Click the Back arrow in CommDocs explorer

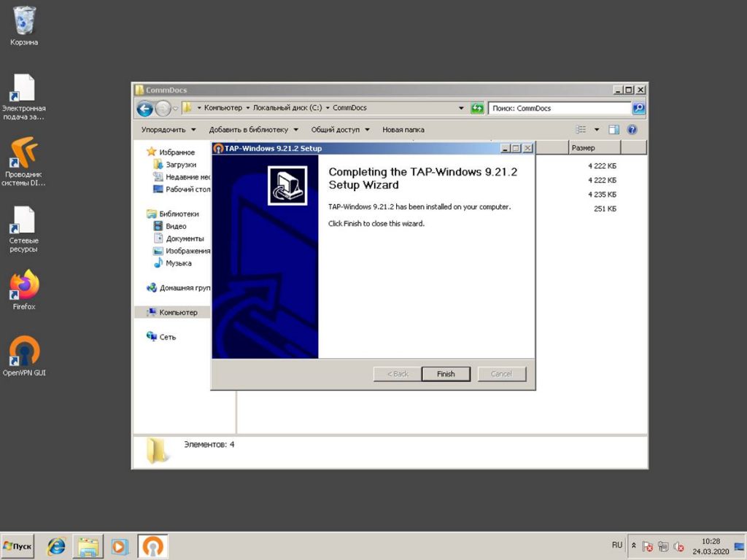click(x=145, y=109)
